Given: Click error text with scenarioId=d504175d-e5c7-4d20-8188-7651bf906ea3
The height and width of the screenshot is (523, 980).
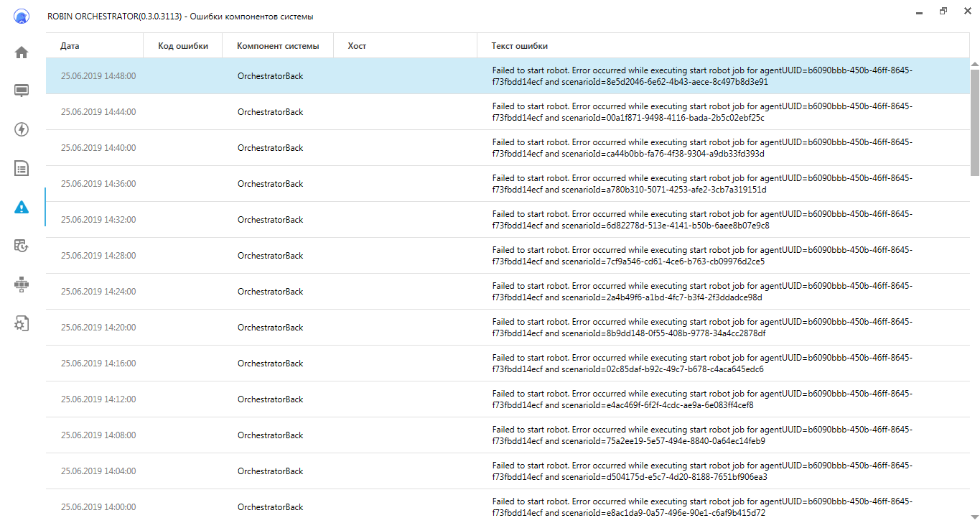Looking at the screenshot, I should click(703, 471).
